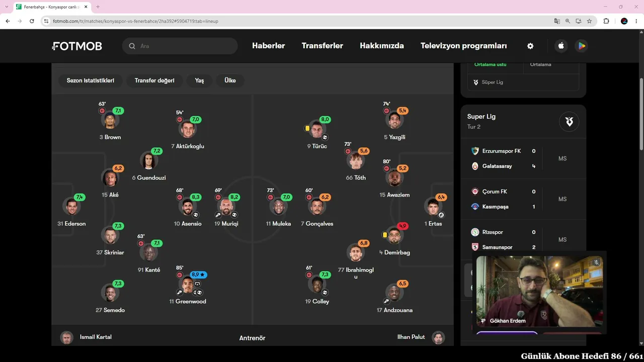Reload the page

[x=32, y=21]
